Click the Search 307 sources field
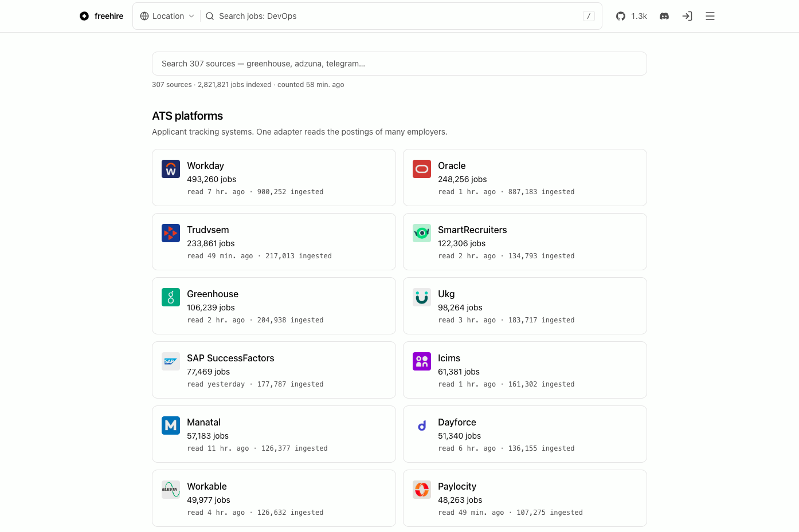This screenshot has width=799, height=532. 399,64
